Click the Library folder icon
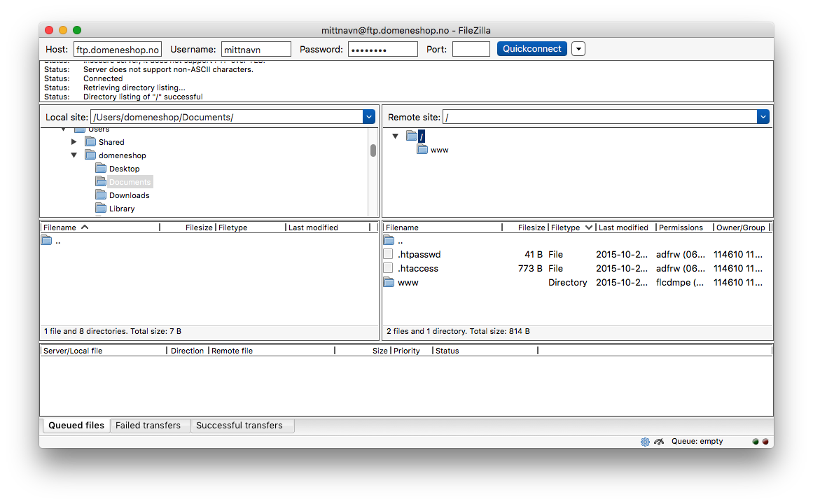This screenshot has width=813, height=504. point(101,209)
